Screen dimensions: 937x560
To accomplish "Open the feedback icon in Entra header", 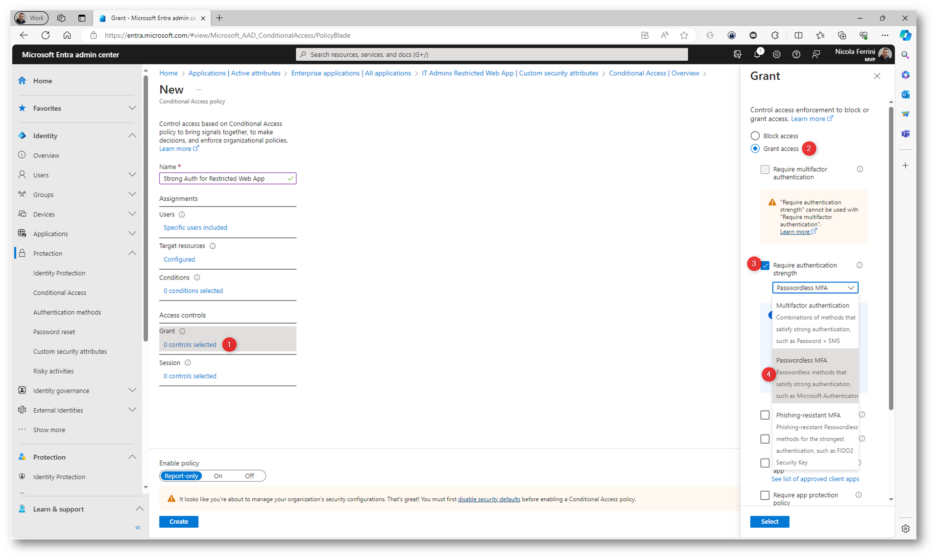I will (816, 54).
